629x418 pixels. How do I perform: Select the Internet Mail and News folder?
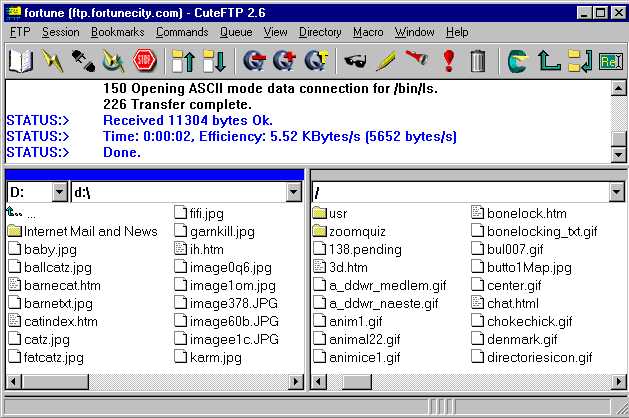click(x=90, y=231)
